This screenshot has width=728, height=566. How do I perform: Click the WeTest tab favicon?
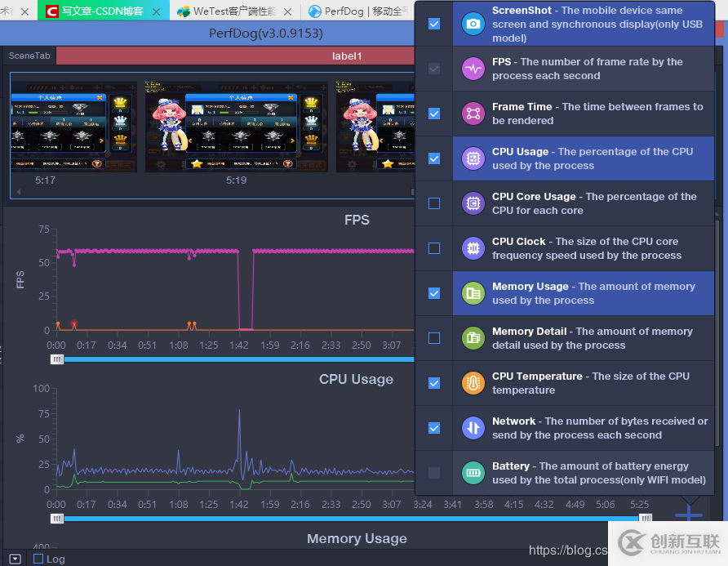(x=184, y=11)
